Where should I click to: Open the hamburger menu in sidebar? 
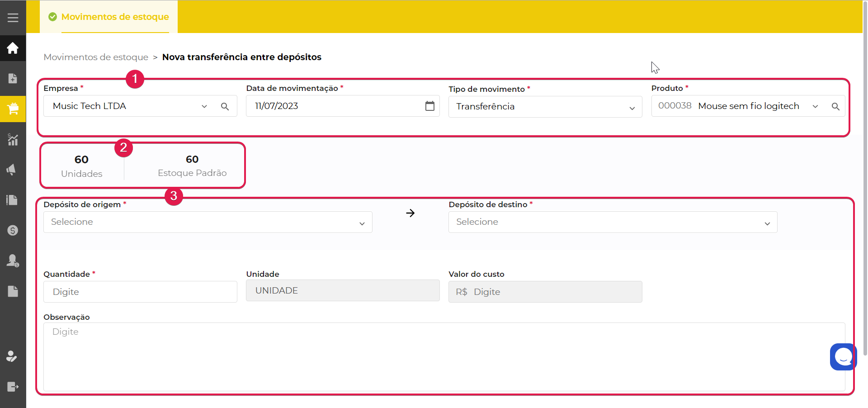point(13,18)
